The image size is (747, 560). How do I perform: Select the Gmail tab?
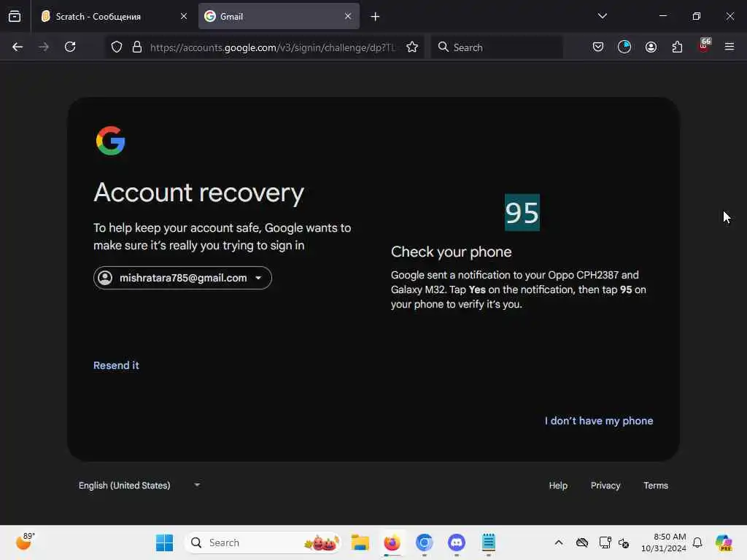point(279,16)
